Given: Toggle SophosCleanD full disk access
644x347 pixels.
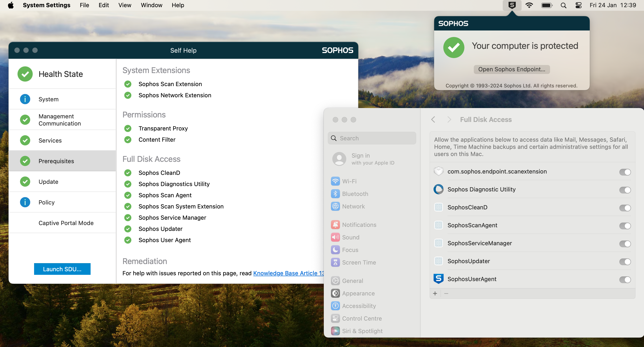Looking at the screenshot, I should click(625, 208).
